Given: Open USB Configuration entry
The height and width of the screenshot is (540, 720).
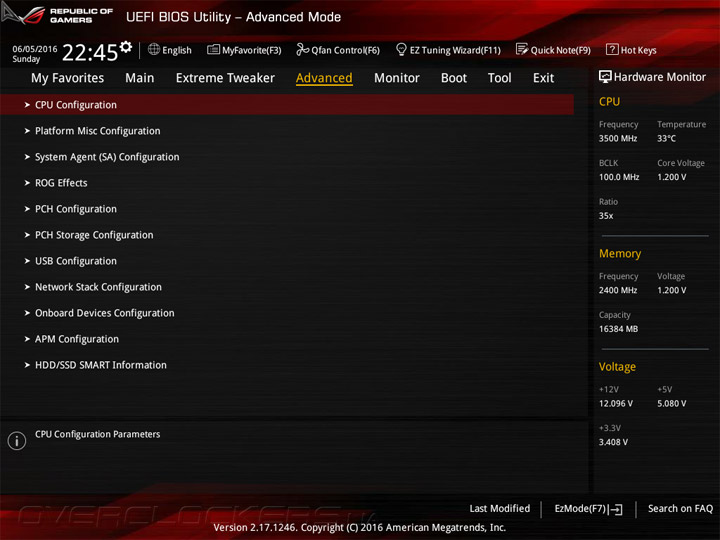Looking at the screenshot, I should coord(76,261).
